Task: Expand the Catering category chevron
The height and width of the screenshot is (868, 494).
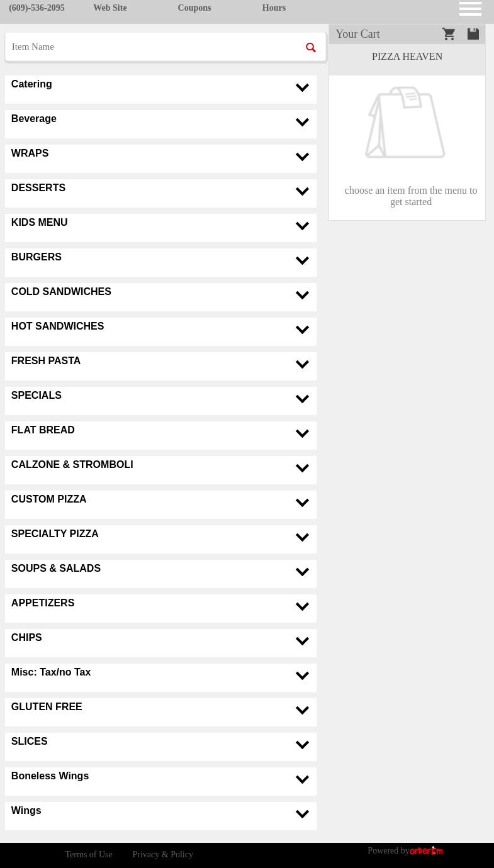Action: pos(302,88)
